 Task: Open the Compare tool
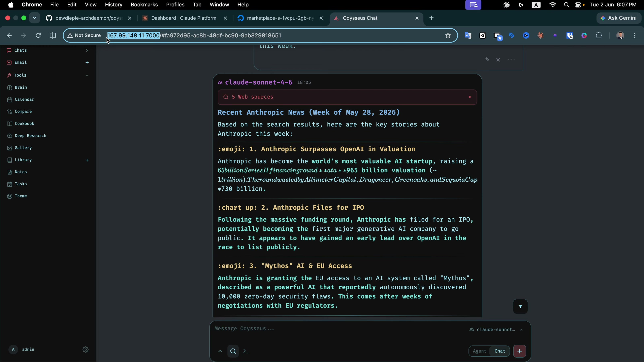point(23,111)
